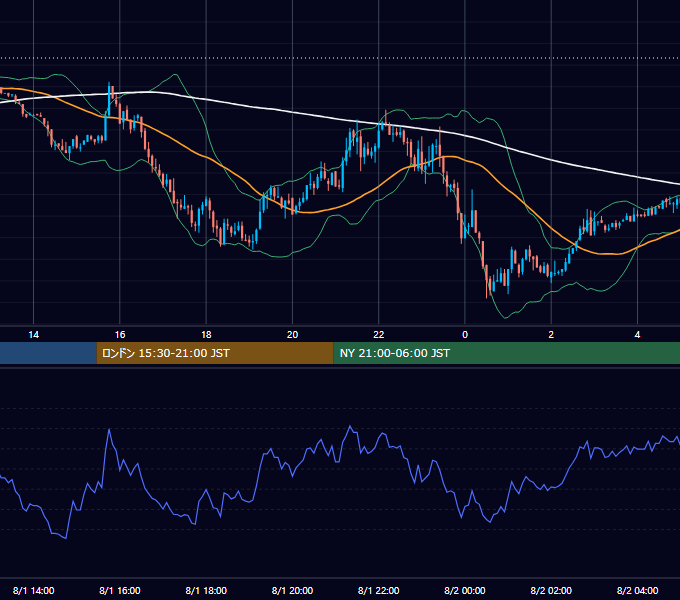
Task: Click the 8/1 20:00 date label
Action: click(292, 590)
